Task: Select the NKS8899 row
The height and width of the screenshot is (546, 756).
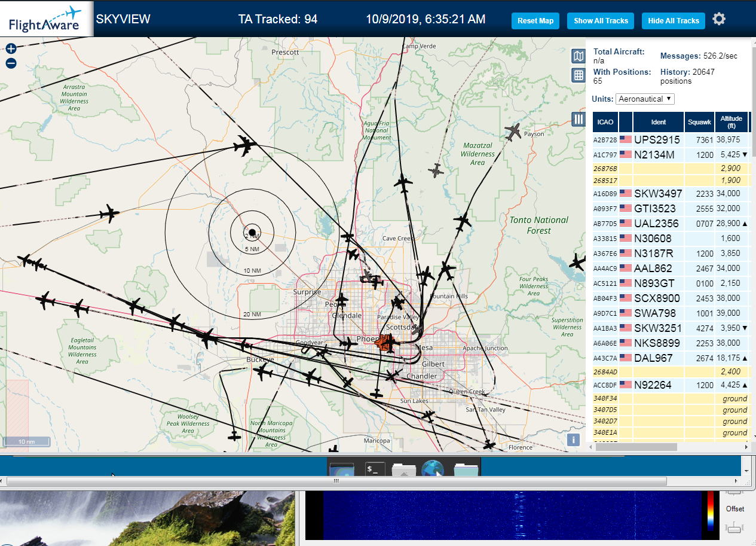Action: [x=671, y=343]
